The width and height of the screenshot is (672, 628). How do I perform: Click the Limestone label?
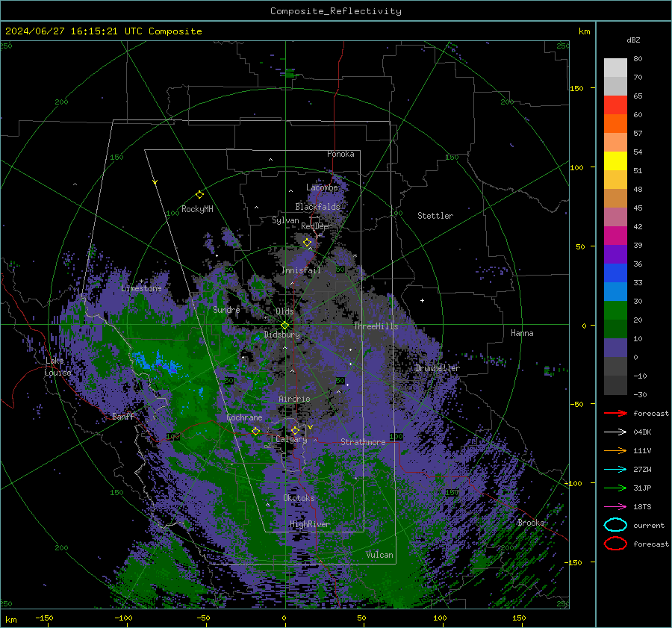(141, 288)
